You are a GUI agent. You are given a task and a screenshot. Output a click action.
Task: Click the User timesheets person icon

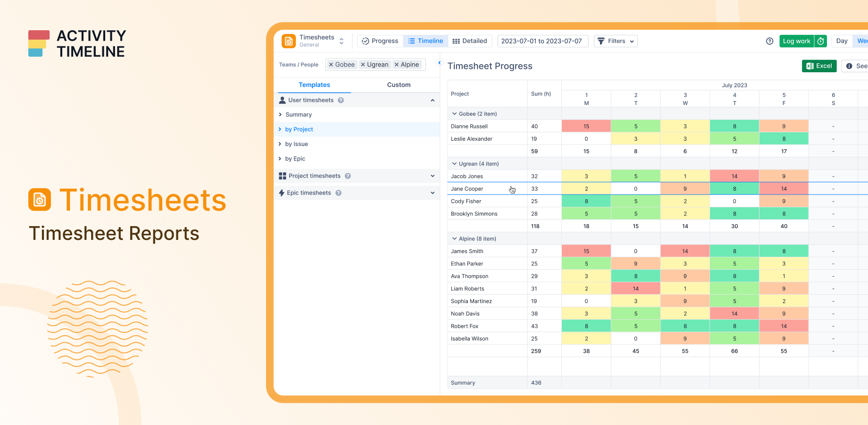(283, 100)
